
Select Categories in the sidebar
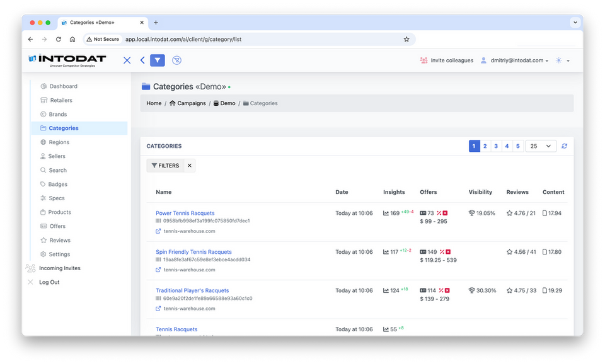[x=79, y=128]
